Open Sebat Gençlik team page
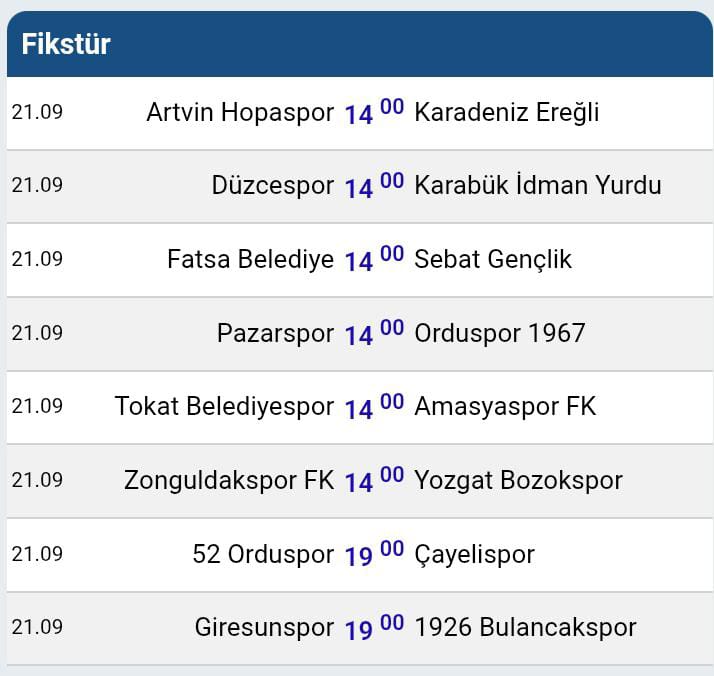 (x=492, y=260)
